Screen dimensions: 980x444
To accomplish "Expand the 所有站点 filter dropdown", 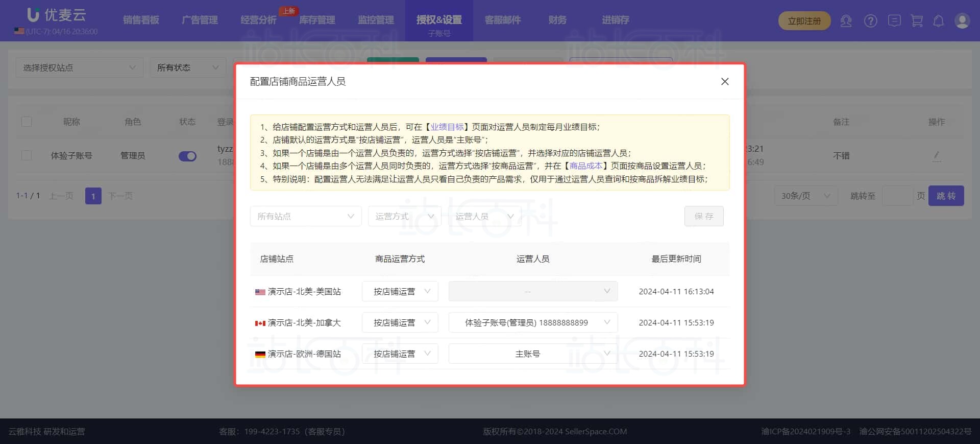I will coord(305,216).
